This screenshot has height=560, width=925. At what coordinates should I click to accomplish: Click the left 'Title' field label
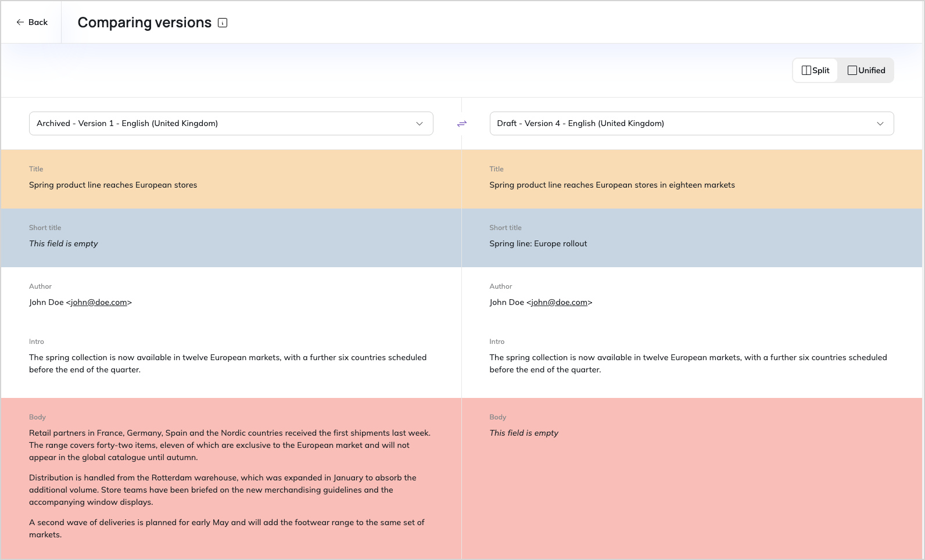[36, 169]
